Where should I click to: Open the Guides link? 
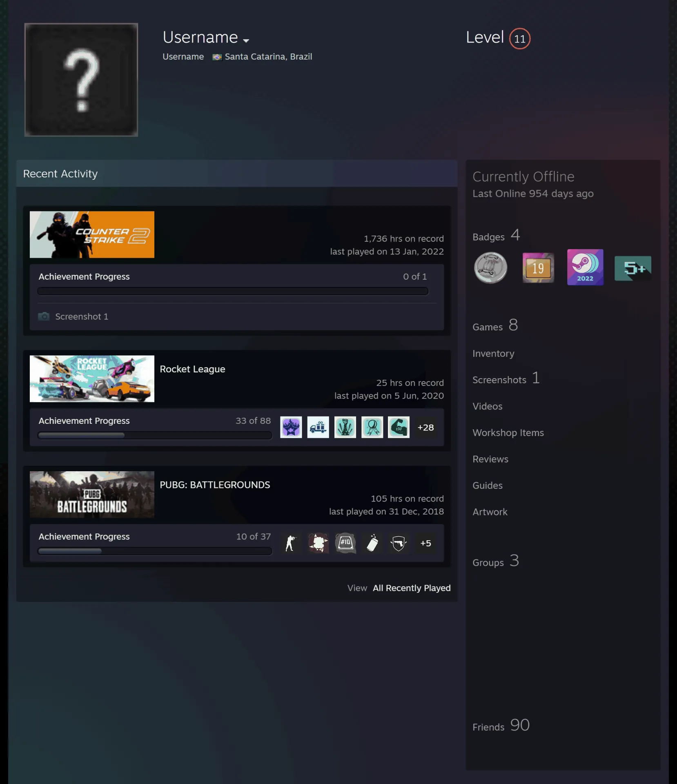(488, 486)
